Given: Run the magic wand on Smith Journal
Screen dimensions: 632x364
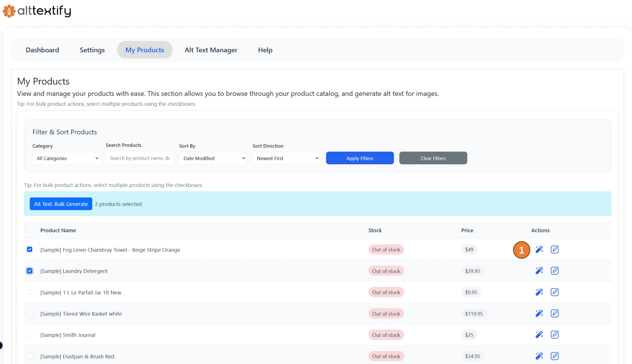Looking at the screenshot, I should [x=539, y=335].
